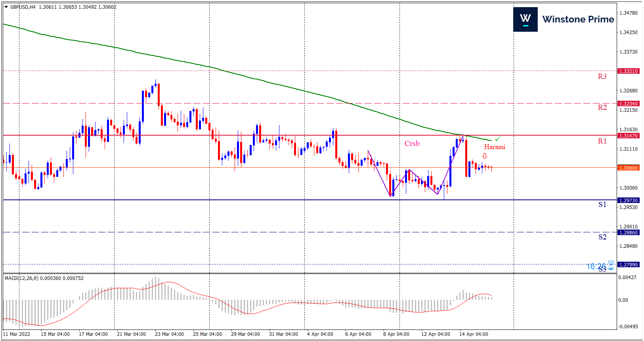Select the Crsb pattern label

[x=412, y=144]
